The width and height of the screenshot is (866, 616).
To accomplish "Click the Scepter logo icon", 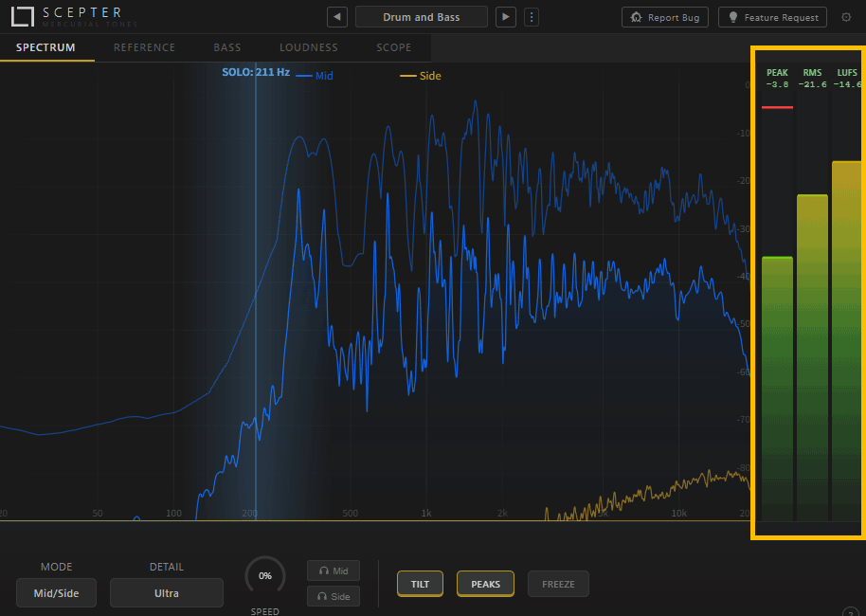I will [x=23, y=17].
